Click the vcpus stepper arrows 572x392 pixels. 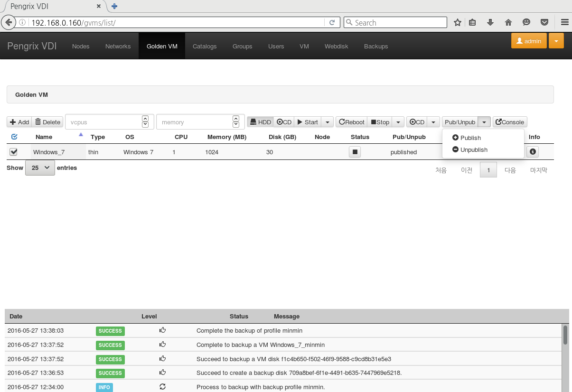pyautogui.click(x=145, y=121)
